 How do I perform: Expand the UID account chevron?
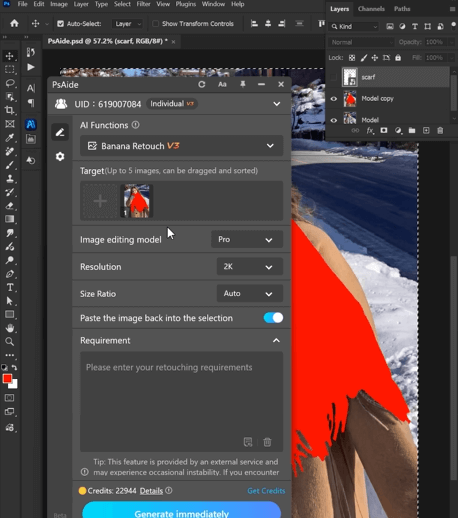pyautogui.click(x=277, y=104)
